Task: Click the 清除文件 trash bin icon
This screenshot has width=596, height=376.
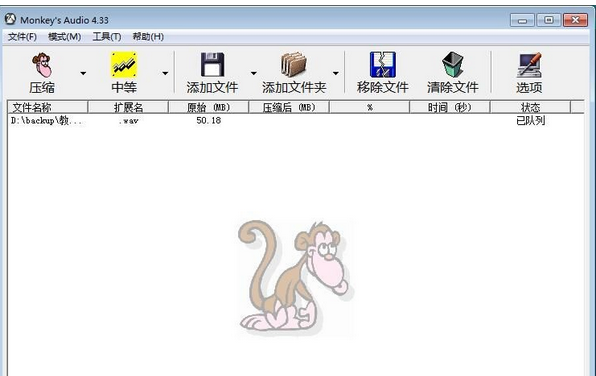Action: point(453,65)
